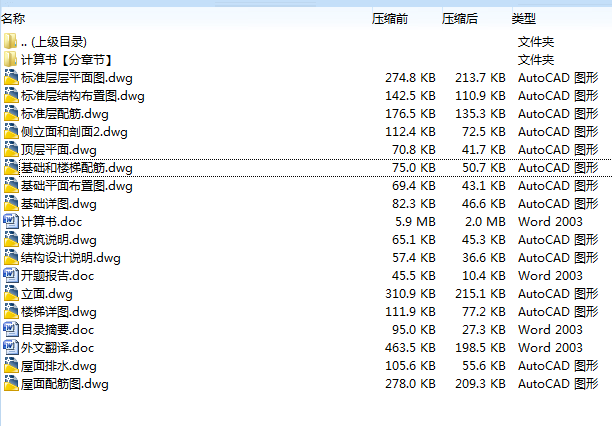Click the 274.8 KB size value
Screen dimensions: 612x426
click(410, 78)
